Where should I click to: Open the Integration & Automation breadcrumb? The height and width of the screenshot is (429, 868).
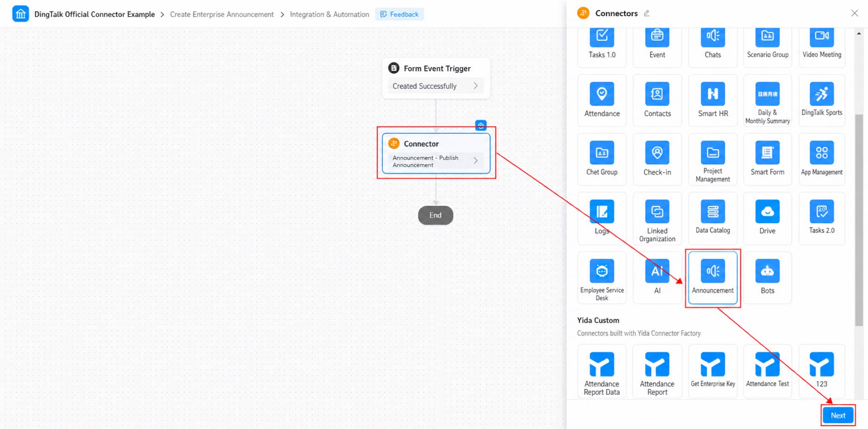pos(330,14)
